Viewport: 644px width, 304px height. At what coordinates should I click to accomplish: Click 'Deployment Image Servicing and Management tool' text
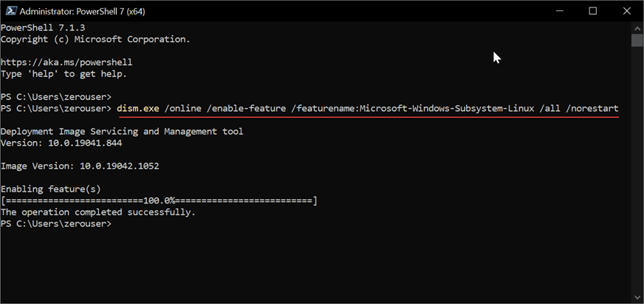pyautogui.click(x=122, y=132)
